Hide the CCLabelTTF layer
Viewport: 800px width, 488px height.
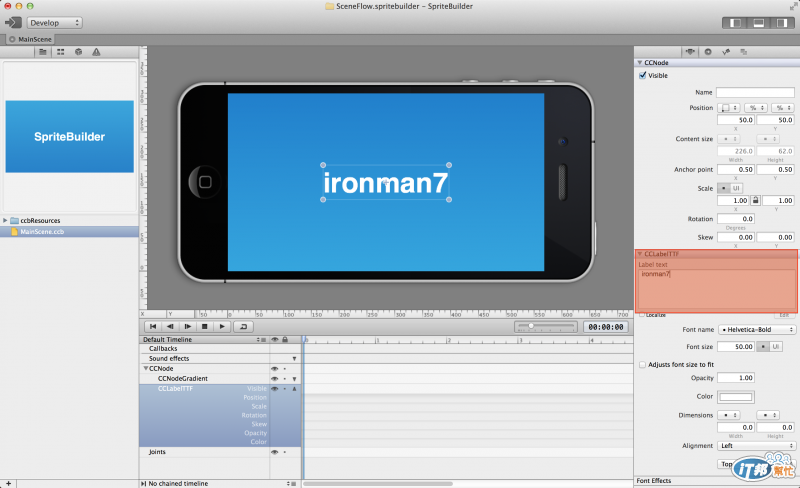coord(274,388)
